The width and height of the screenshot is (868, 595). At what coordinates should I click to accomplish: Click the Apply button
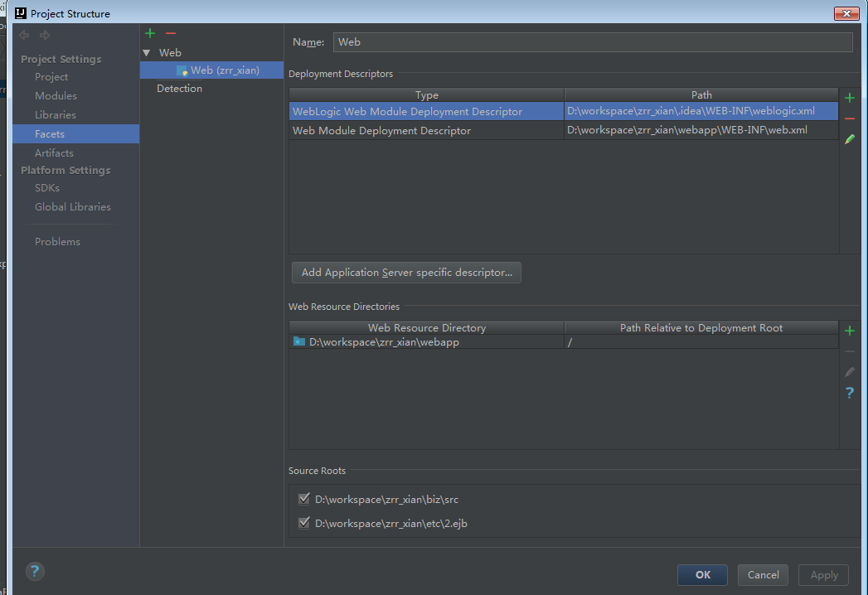(824, 574)
